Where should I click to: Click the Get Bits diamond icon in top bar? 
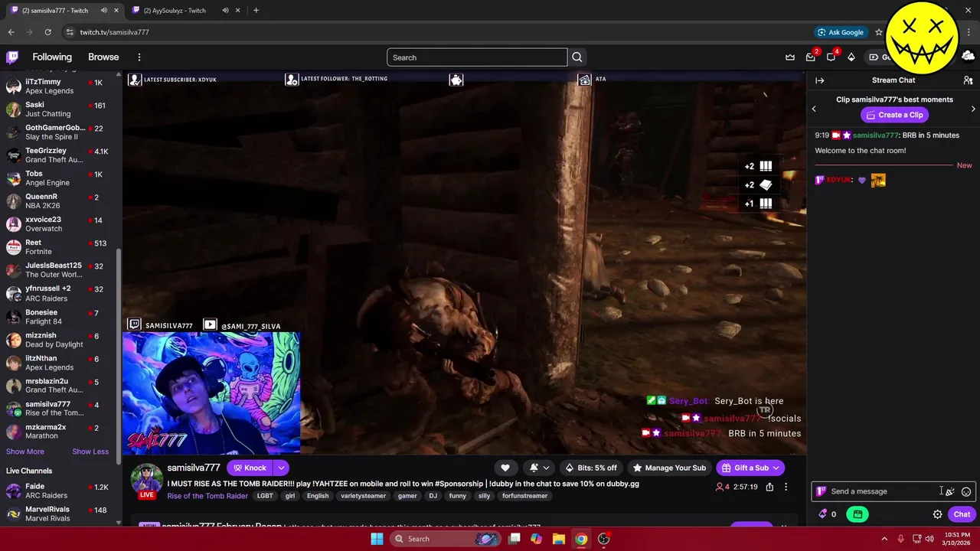coord(851,57)
